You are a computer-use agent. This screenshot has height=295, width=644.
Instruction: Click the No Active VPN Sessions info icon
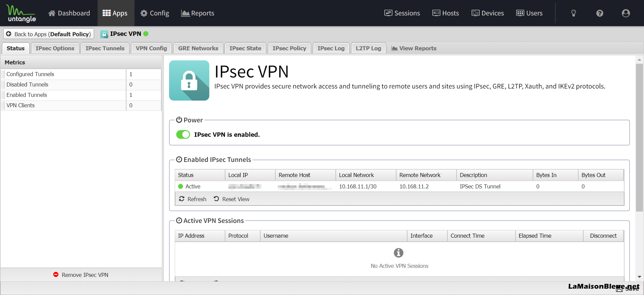[x=398, y=253]
